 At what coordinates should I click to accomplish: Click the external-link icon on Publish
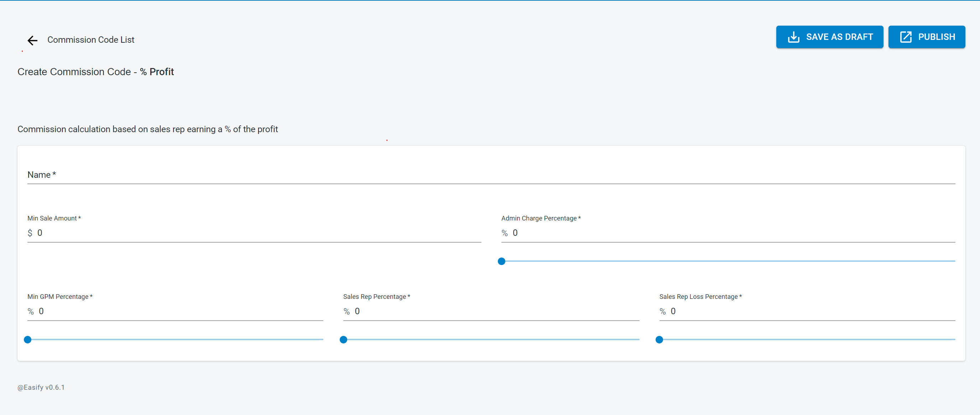[x=906, y=37]
